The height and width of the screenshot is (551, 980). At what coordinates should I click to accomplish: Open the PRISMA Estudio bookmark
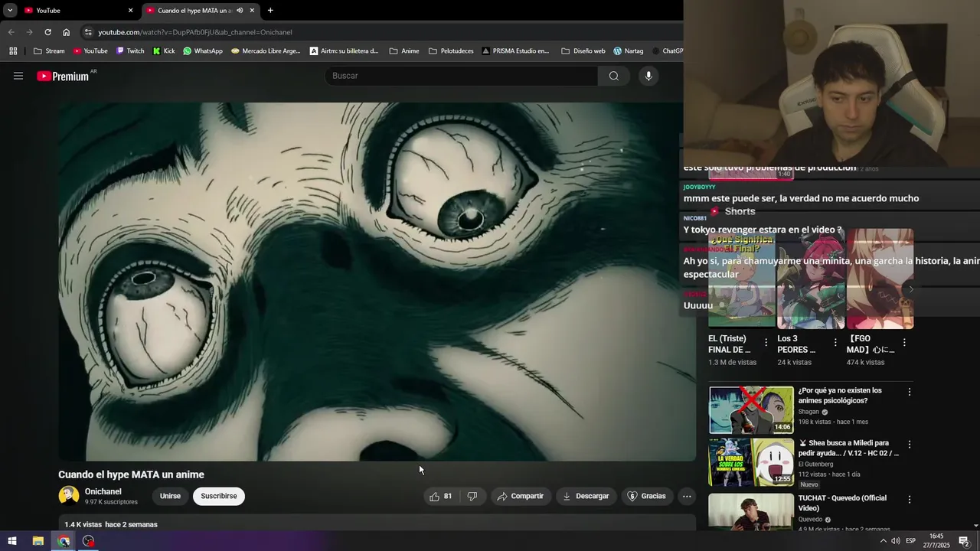[x=515, y=51]
